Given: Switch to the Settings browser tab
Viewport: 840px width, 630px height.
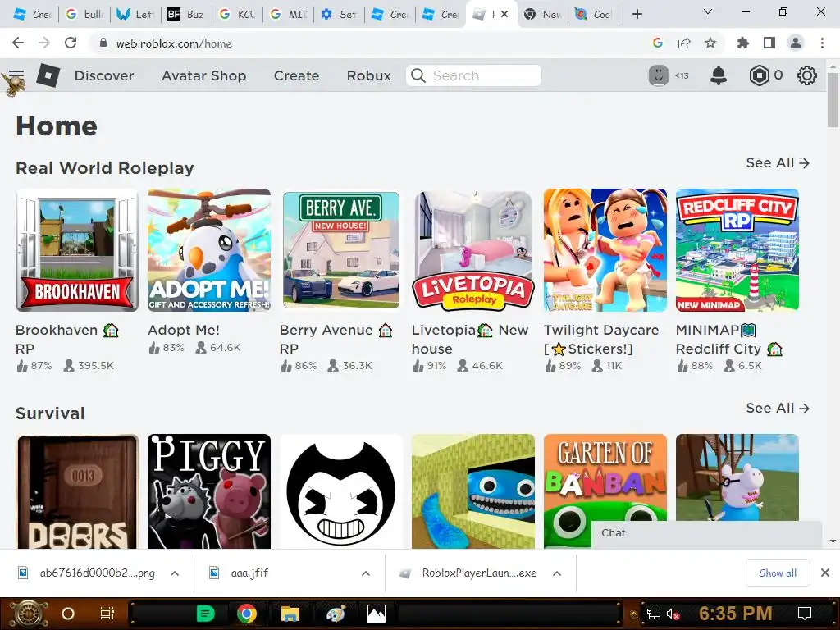Looking at the screenshot, I should [339, 15].
